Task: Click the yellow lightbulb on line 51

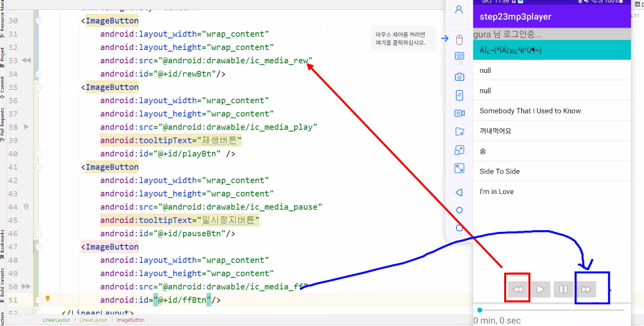Action: coord(48,298)
